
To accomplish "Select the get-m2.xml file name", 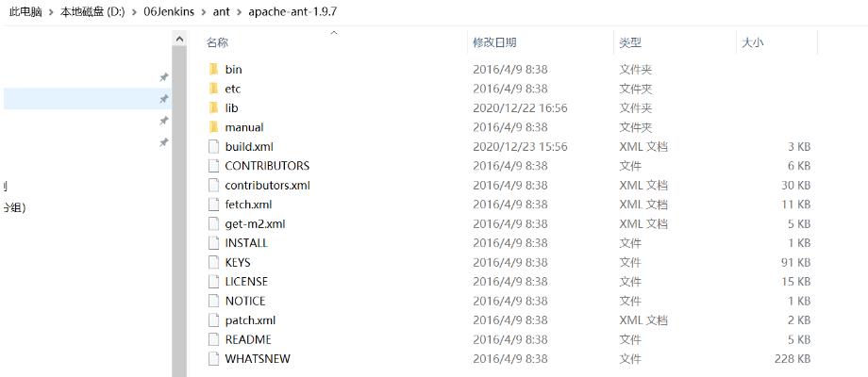I will pyautogui.click(x=255, y=224).
